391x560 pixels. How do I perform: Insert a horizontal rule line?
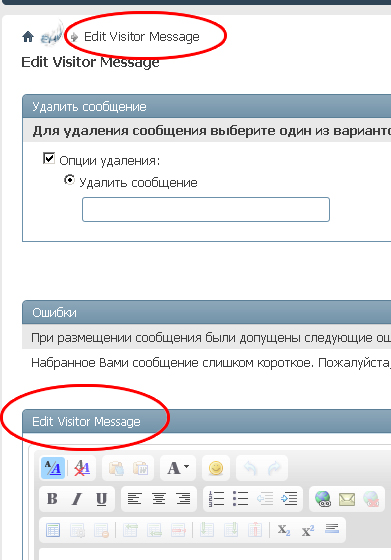[332, 529]
